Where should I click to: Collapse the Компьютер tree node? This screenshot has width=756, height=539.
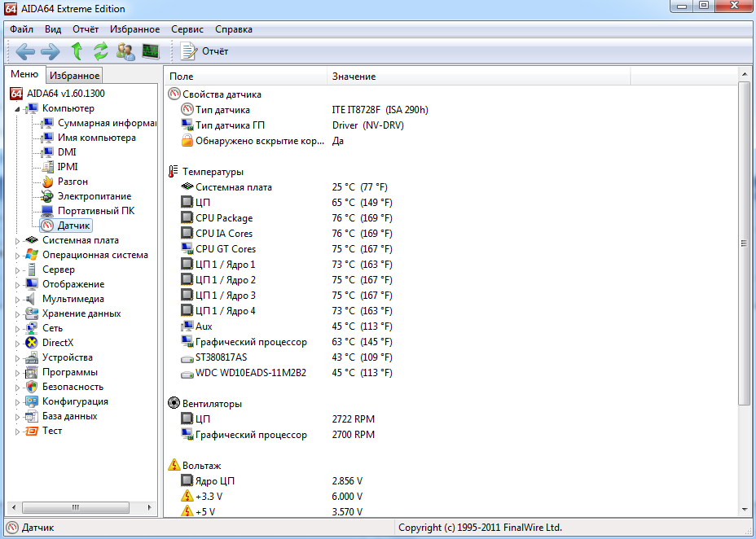16,109
